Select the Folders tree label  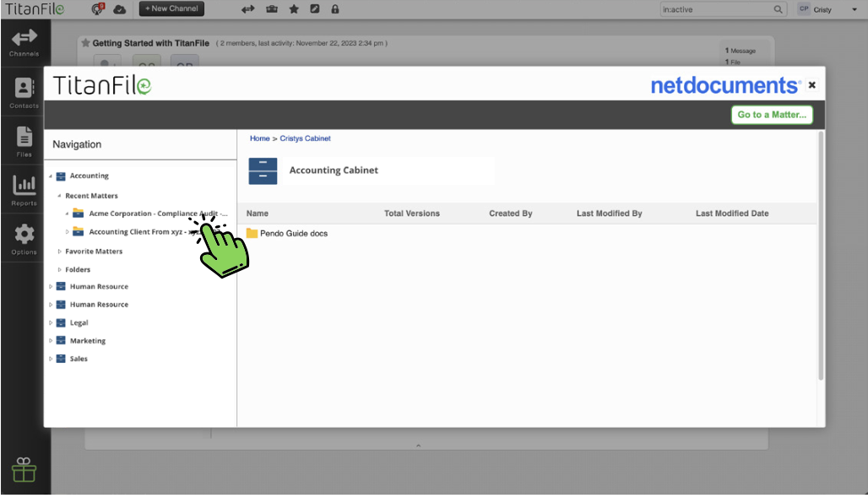click(78, 269)
